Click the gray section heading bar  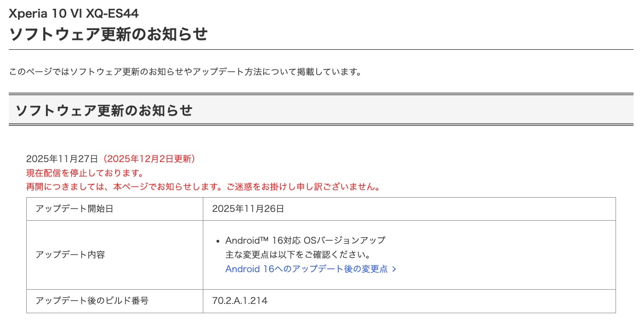[x=322, y=110]
